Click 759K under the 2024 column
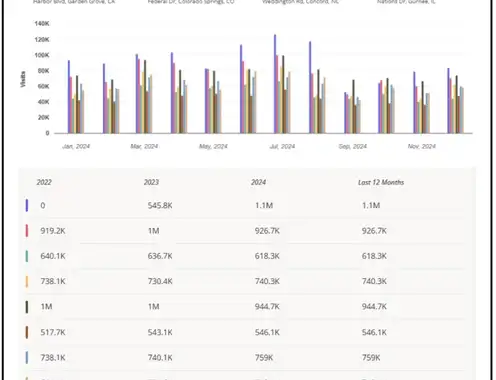 pos(264,358)
